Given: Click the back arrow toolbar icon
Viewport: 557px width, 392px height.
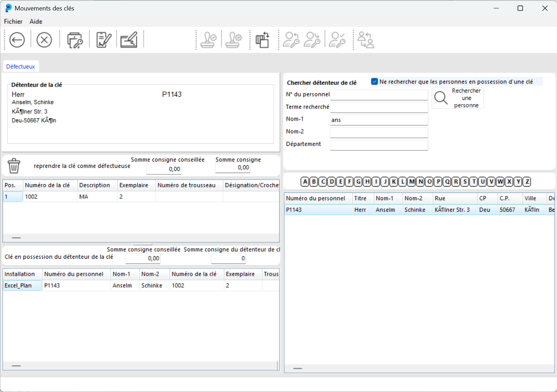Looking at the screenshot, I should [17, 40].
